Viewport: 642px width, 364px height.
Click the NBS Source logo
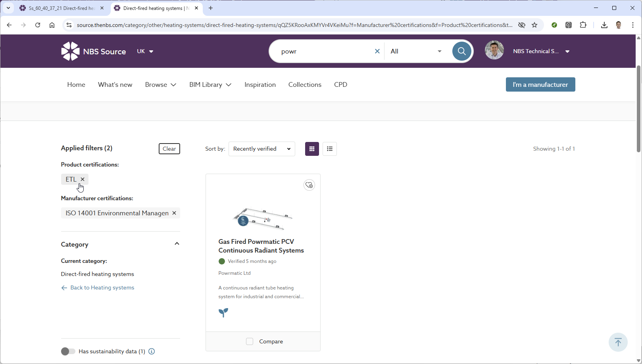(x=94, y=51)
